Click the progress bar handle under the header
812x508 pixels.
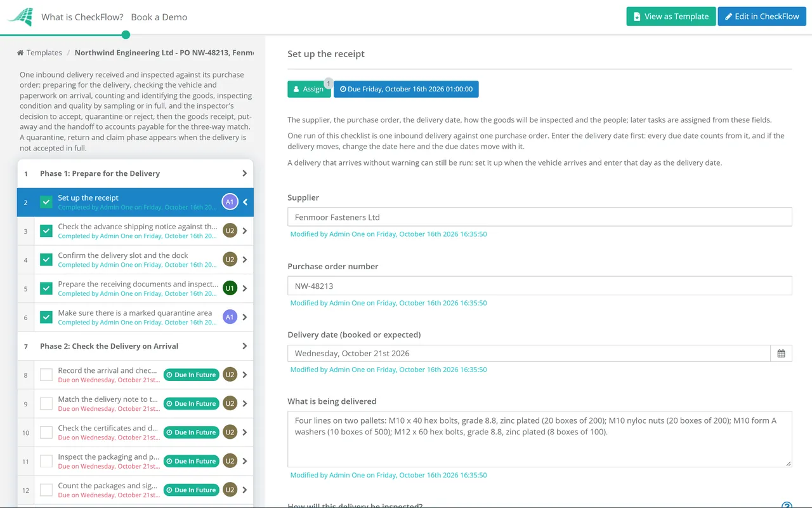(x=126, y=35)
